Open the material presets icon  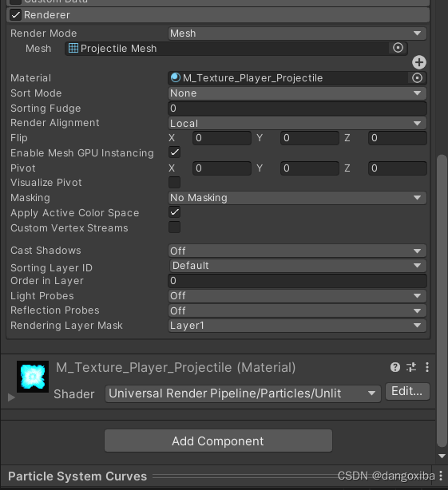click(x=411, y=367)
